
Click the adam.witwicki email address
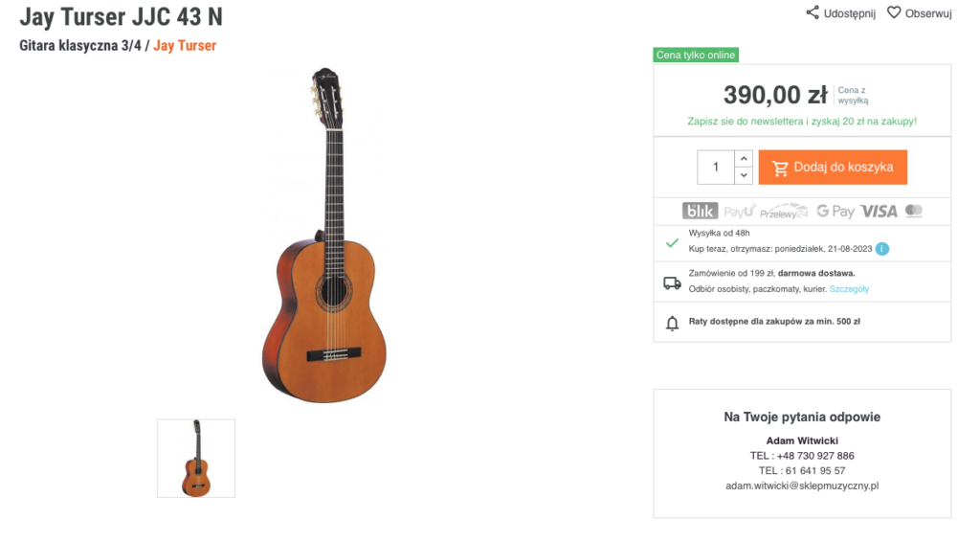click(802, 486)
